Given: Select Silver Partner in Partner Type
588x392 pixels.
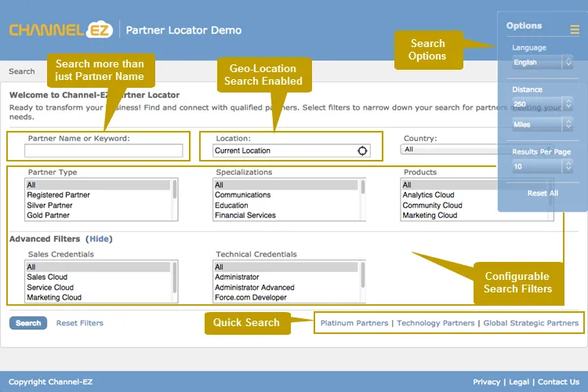Looking at the screenshot, I should 98,205.
